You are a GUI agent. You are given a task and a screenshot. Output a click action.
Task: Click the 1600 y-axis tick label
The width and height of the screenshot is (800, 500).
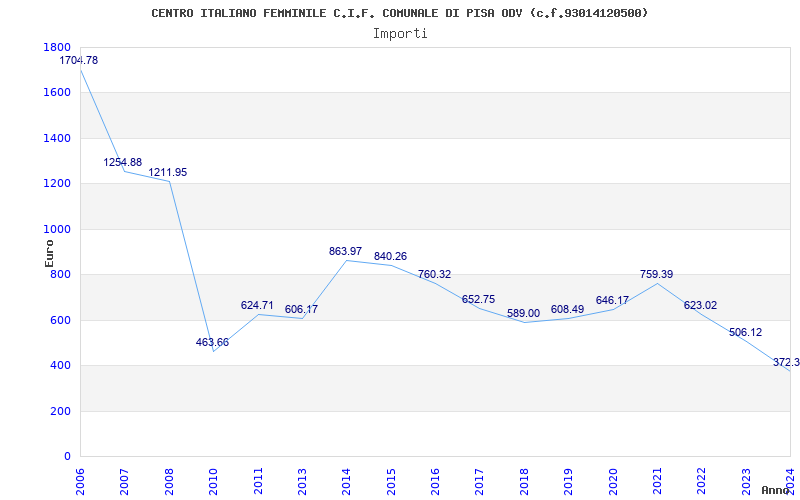tap(57, 93)
